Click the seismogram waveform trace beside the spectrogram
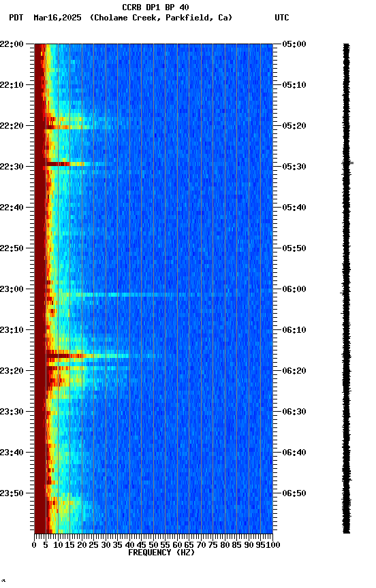Viewport: 376px width, 588px height. click(x=346, y=289)
